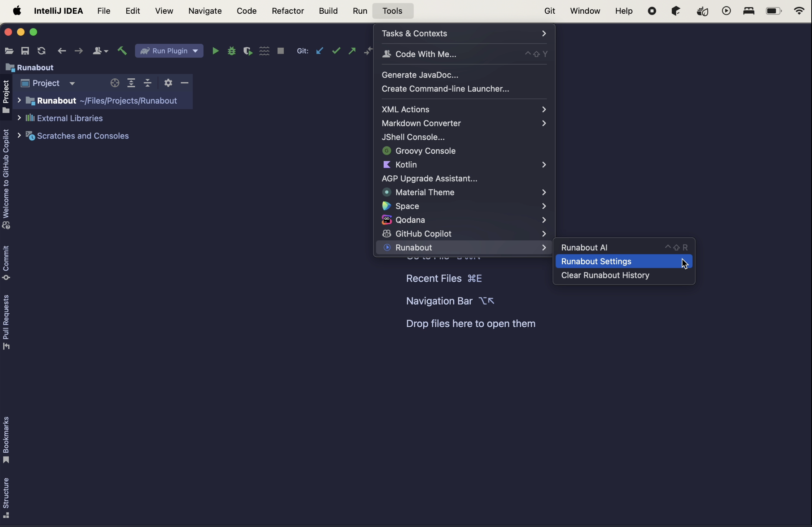Click the Build hammer icon
The image size is (812, 527).
122,51
